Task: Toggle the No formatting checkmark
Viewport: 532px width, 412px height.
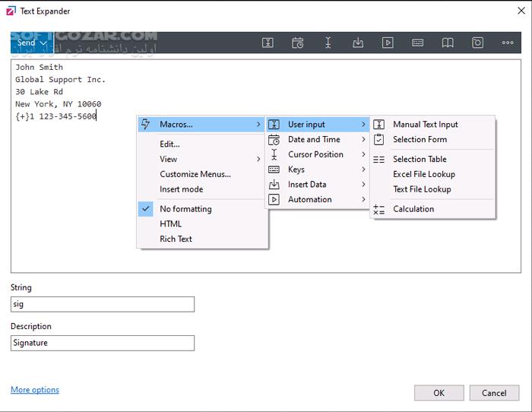Action: [x=146, y=209]
